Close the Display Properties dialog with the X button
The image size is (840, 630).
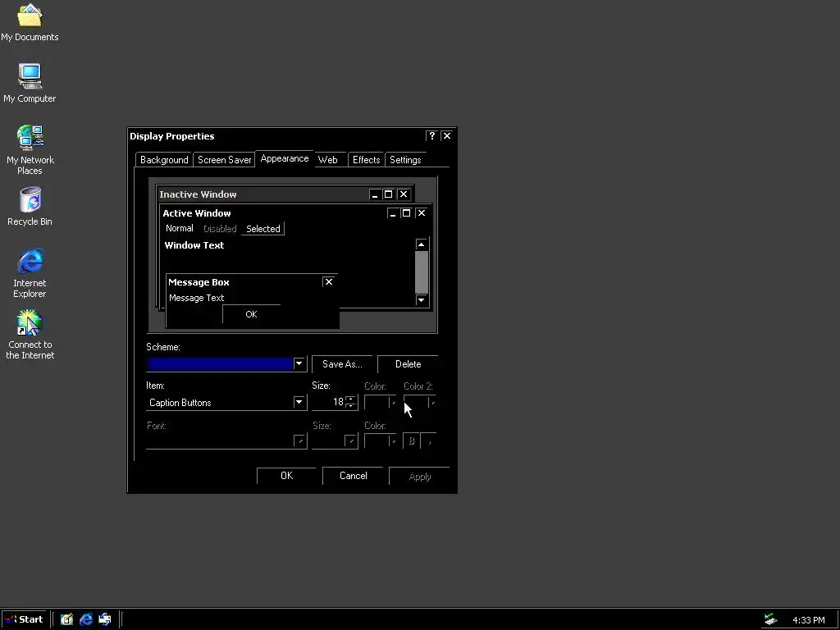447,135
